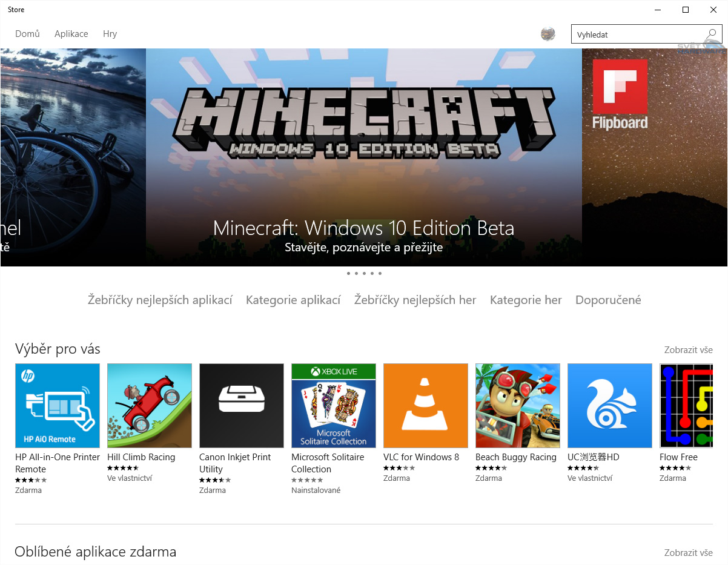Select the UC浏览器HD browser icon
This screenshot has height=565, width=728.
pyautogui.click(x=609, y=405)
